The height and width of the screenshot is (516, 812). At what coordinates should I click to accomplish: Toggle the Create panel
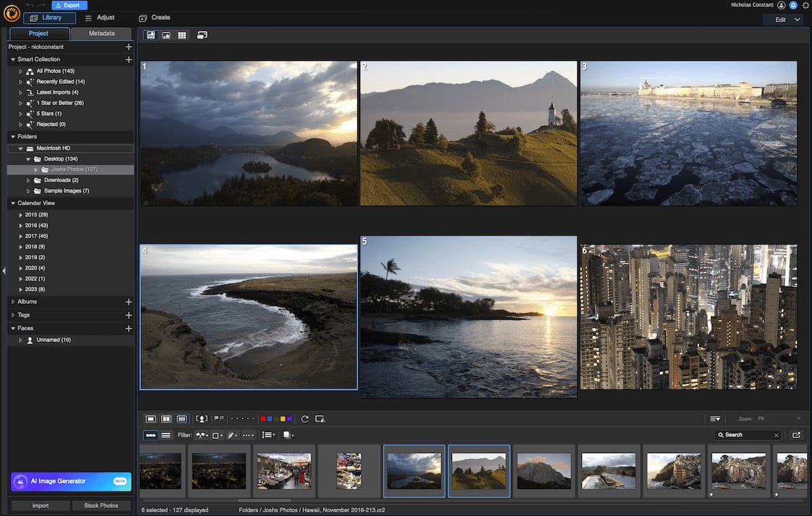click(x=154, y=18)
